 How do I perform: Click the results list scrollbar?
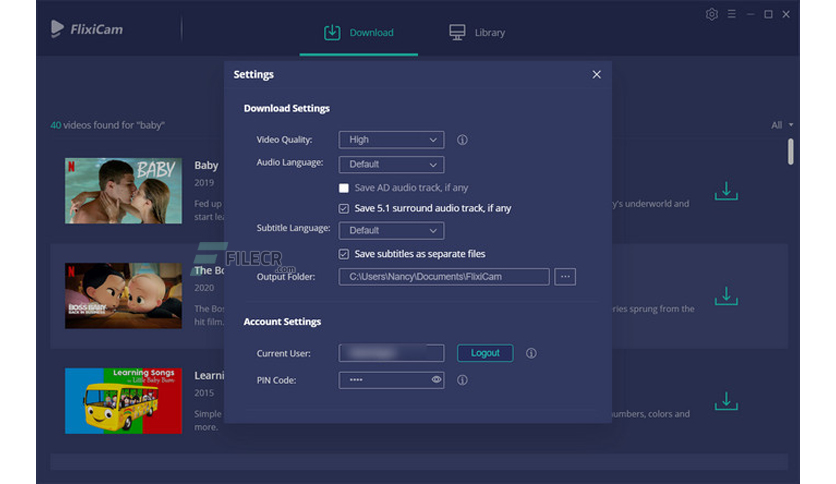791,151
